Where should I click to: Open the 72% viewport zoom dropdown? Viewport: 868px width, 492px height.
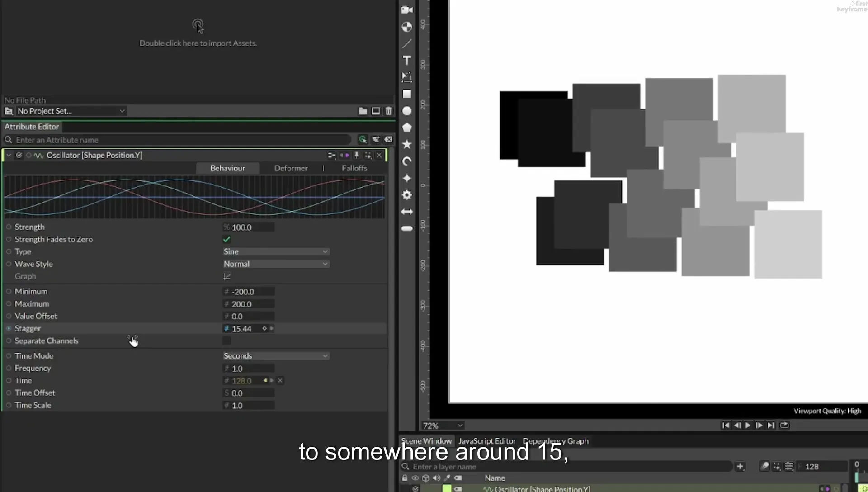(x=443, y=426)
